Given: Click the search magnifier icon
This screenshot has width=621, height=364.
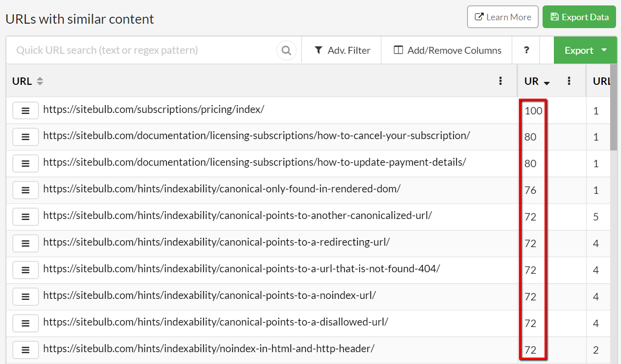Looking at the screenshot, I should coord(286,50).
